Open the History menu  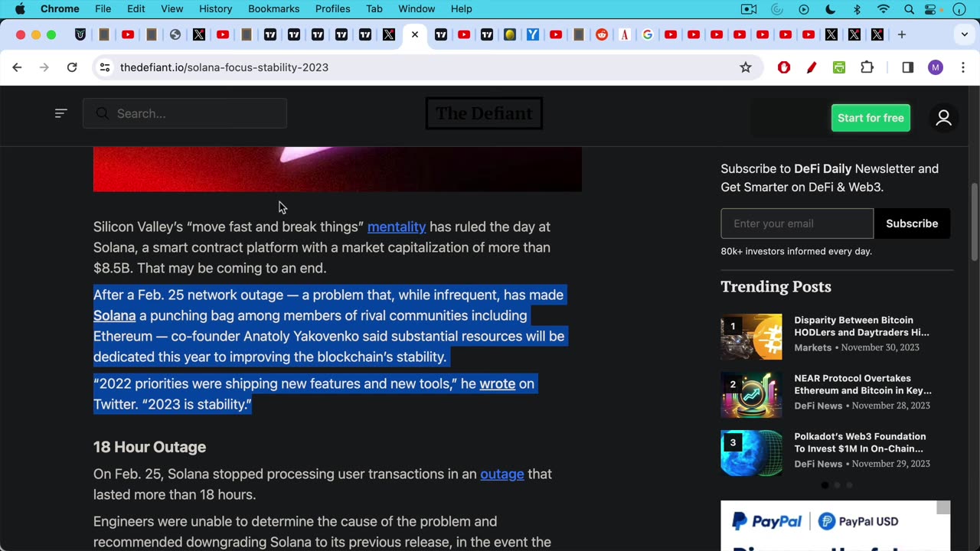point(215,8)
